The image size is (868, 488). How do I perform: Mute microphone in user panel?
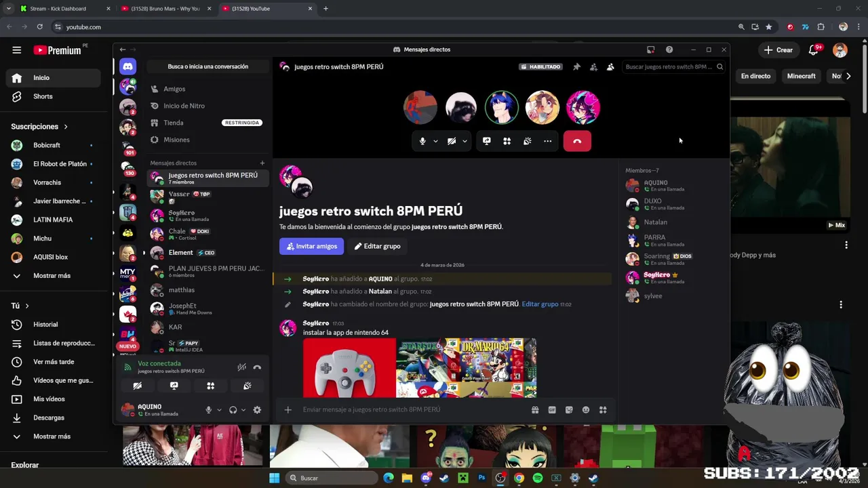(x=208, y=410)
